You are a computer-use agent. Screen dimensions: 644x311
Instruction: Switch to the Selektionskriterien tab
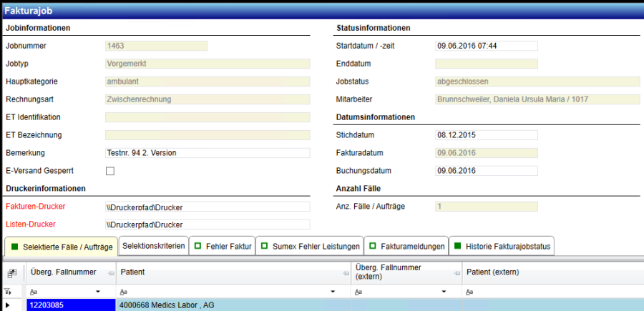(153, 246)
